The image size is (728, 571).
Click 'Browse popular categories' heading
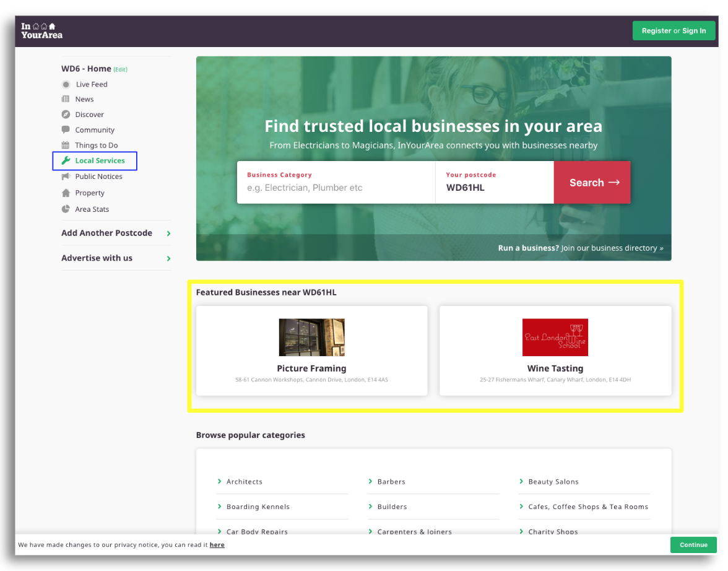[x=250, y=435]
